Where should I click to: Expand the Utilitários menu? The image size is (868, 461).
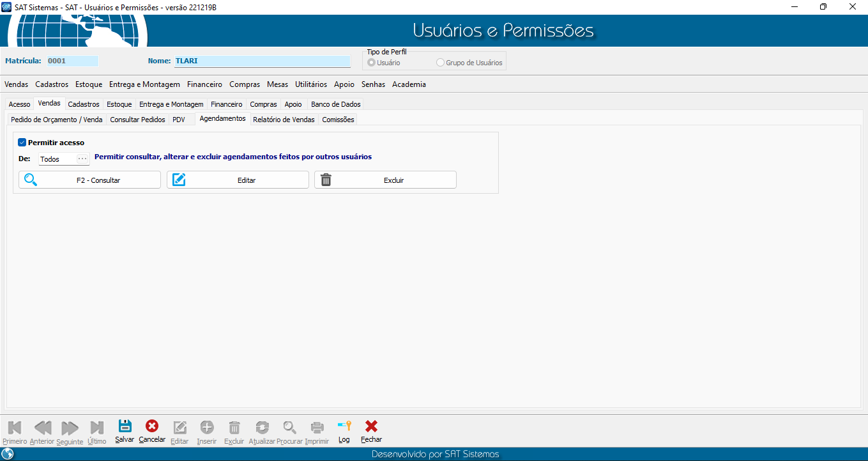(311, 84)
